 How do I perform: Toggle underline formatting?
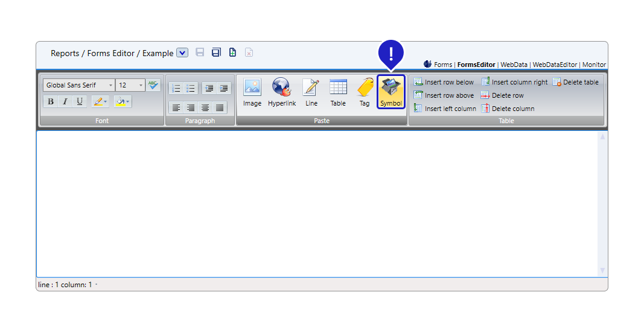click(80, 101)
